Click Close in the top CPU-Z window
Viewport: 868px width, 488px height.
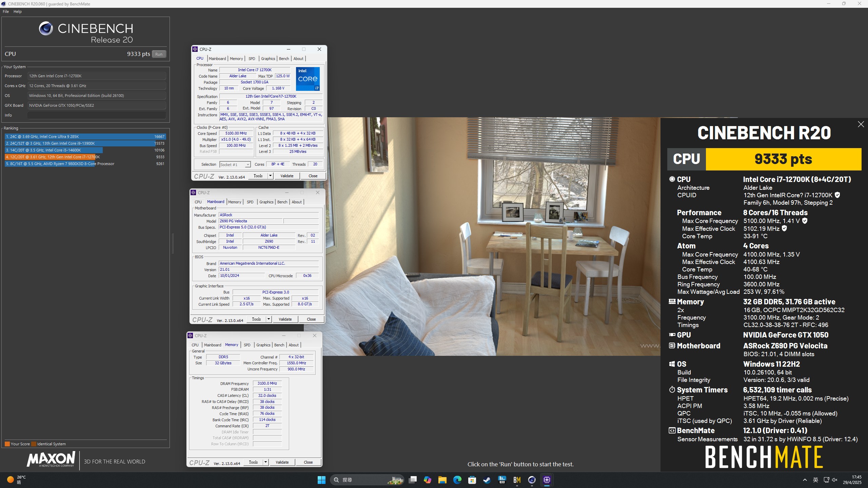pyautogui.click(x=313, y=176)
